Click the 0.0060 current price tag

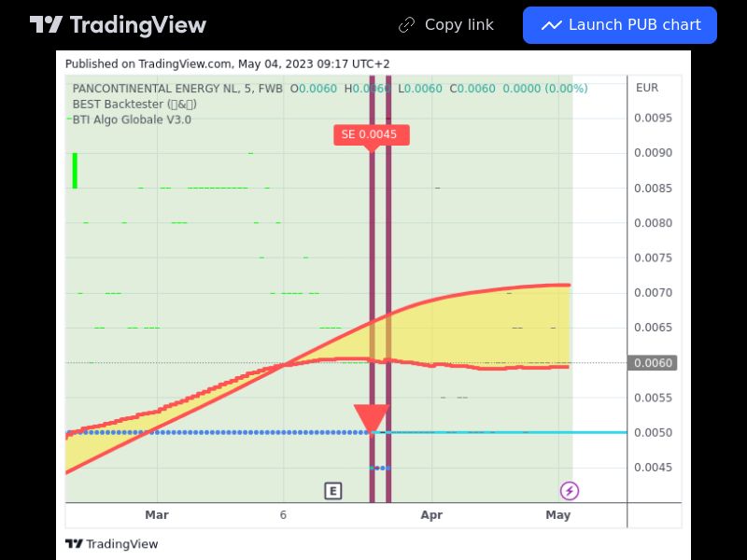point(652,363)
